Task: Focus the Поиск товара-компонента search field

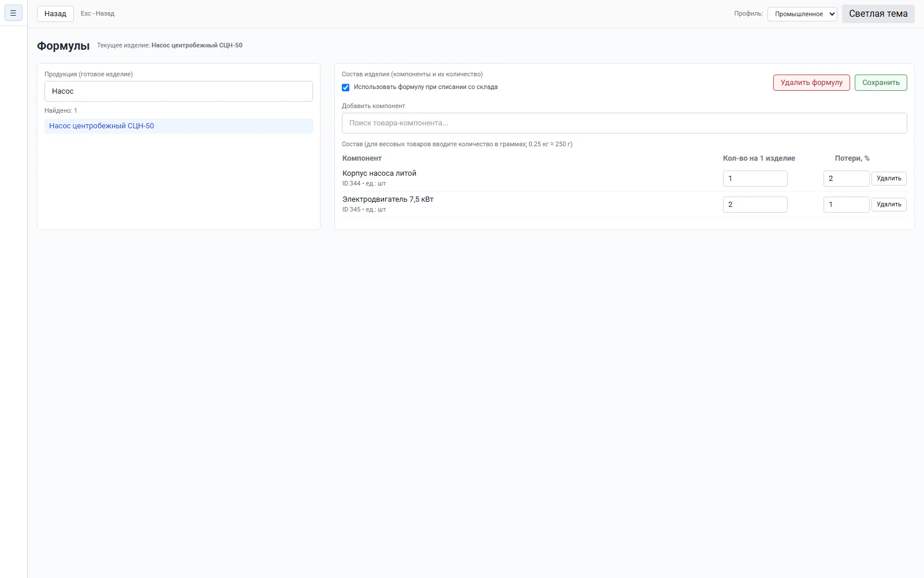Action: pyautogui.click(x=624, y=123)
